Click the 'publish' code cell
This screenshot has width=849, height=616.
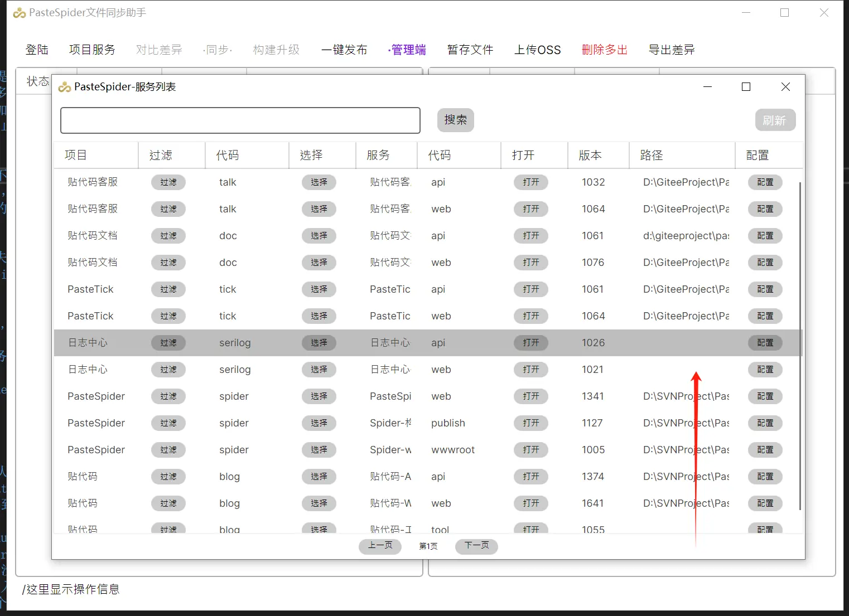(448, 423)
